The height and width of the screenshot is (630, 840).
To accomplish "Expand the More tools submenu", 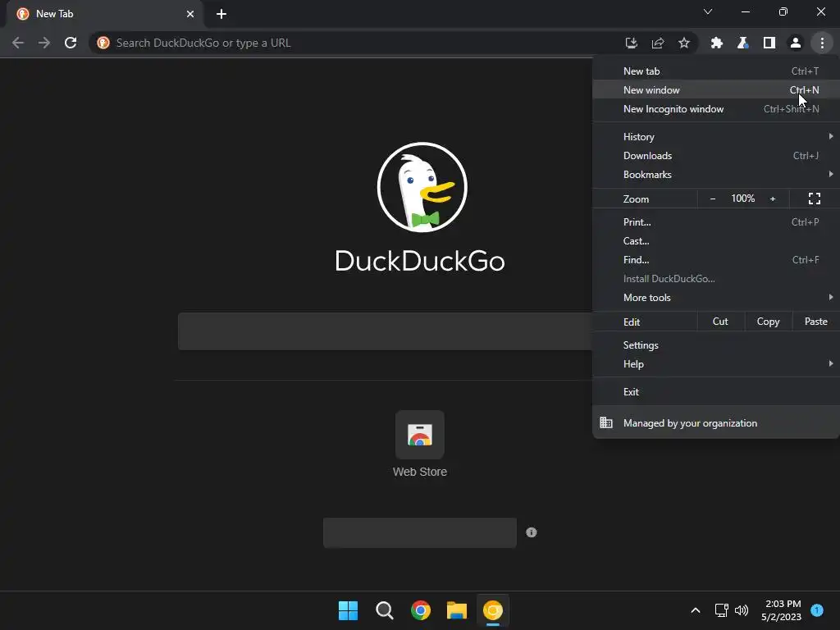I will tap(715, 297).
